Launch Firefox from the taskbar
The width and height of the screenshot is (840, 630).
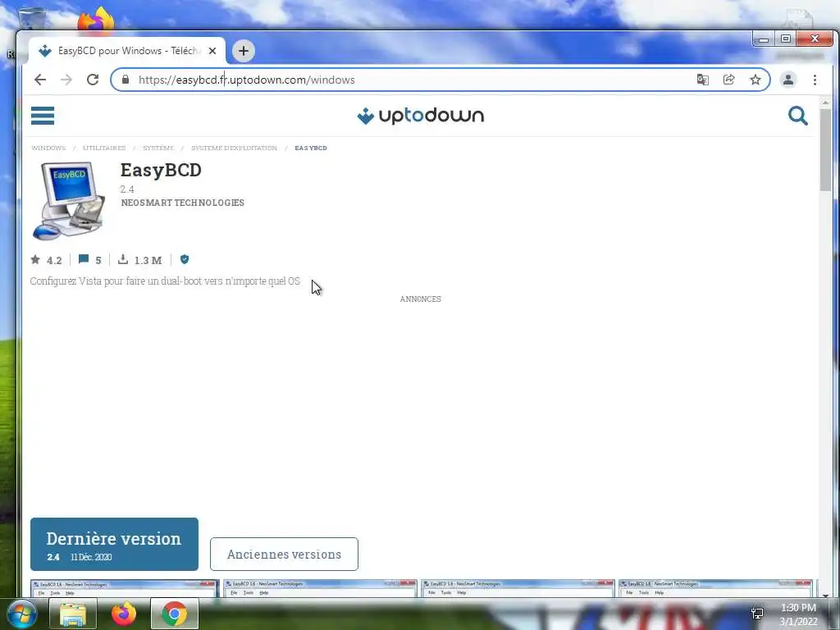click(x=124, y=614)
